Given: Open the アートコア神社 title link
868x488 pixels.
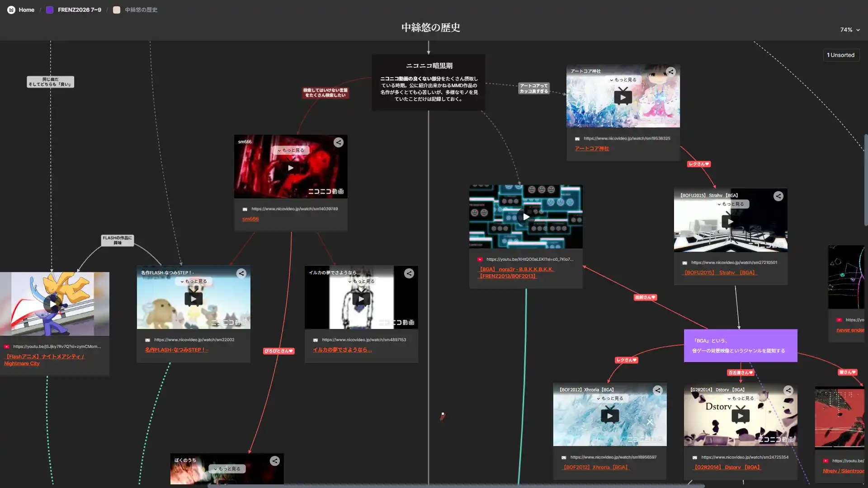Looking at the screenshot, I should coord(592,149).
